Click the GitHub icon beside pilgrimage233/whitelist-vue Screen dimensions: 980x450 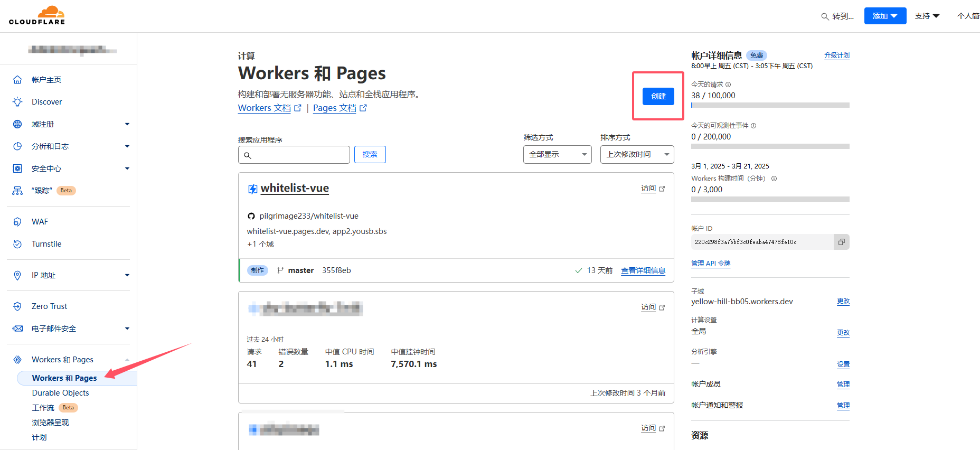point(251,216)
